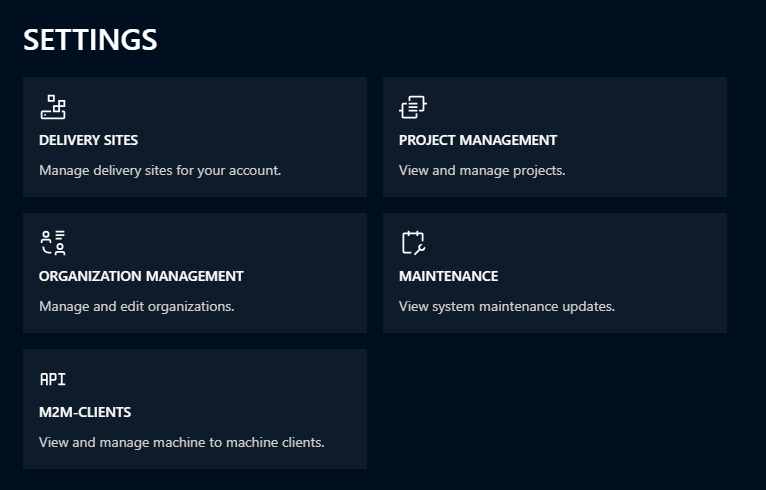This screenshot has width=766, height=490.
Task: Click 'Manage delivery sites for your account' text
Action: (160, 170)
